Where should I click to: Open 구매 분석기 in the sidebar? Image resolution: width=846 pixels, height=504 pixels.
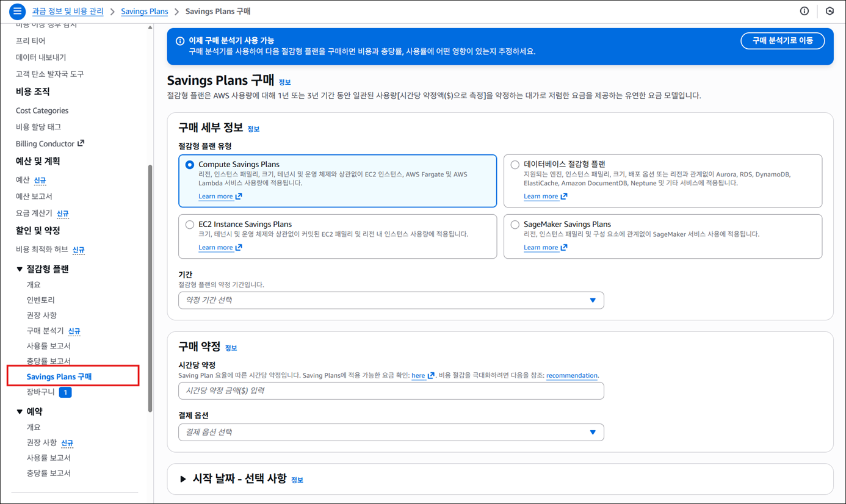point(45,331)
